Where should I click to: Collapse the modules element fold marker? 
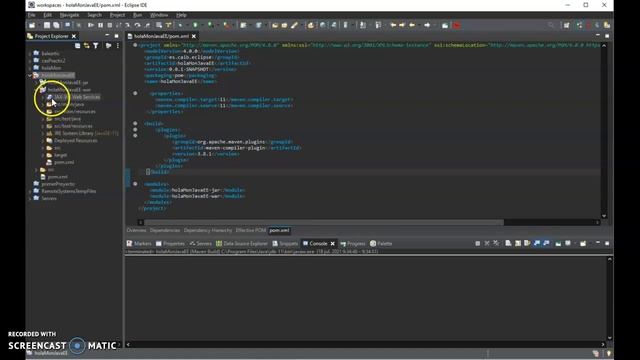135,184
